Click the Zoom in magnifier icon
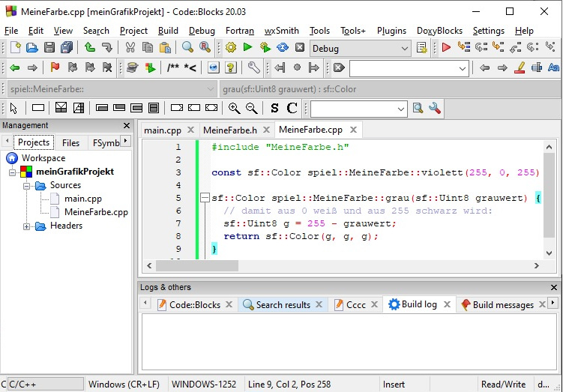This screenshot has width=563, height=392. click(235, 109)
